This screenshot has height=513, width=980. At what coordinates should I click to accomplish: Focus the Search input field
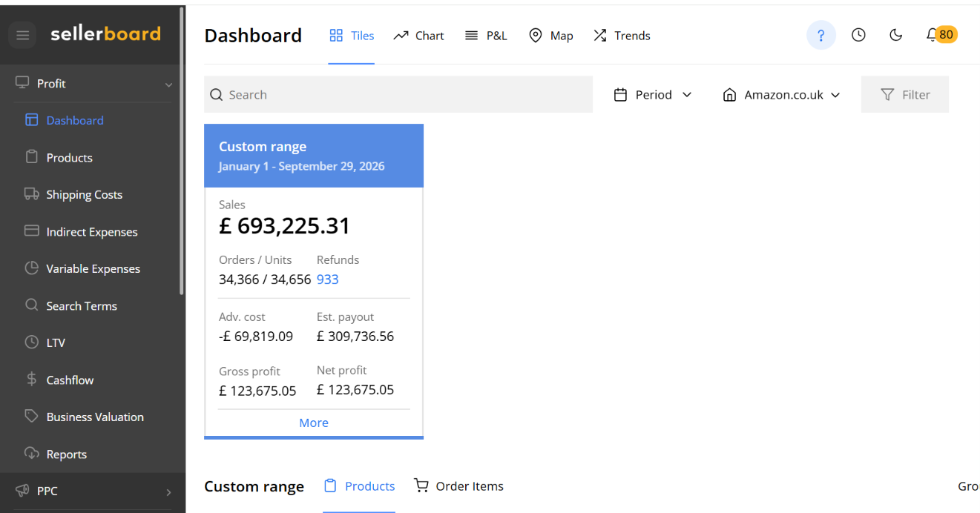coord(398,95)
